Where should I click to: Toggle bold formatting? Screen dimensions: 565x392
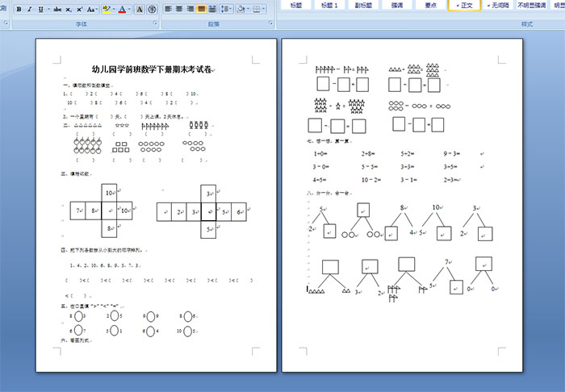pyautogui.click(x=19, y=10)
